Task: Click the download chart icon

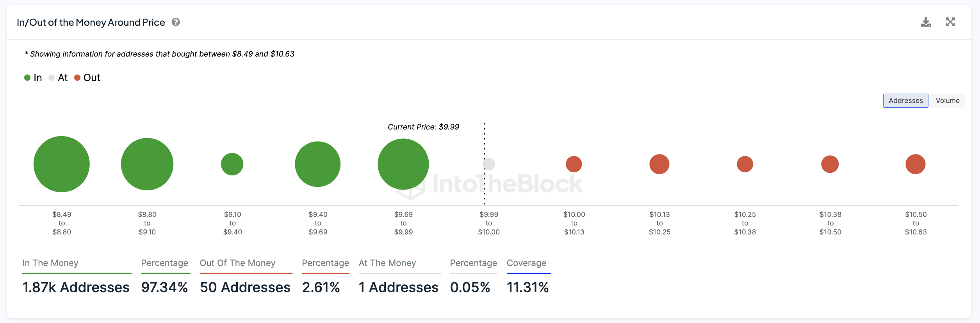Action: pyautogui.click(x=926, y=22)
